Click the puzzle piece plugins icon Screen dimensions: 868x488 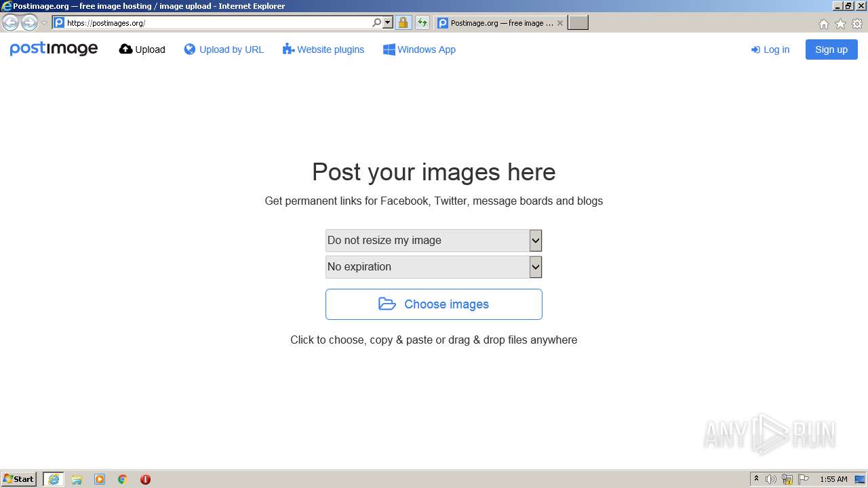pos(288,49)
